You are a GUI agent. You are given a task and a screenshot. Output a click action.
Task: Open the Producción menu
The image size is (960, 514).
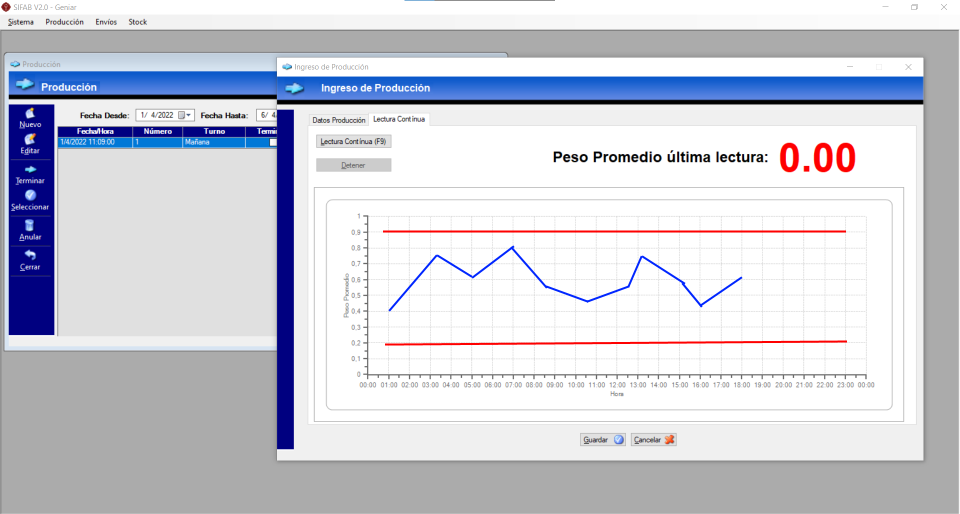pos(64,22)
